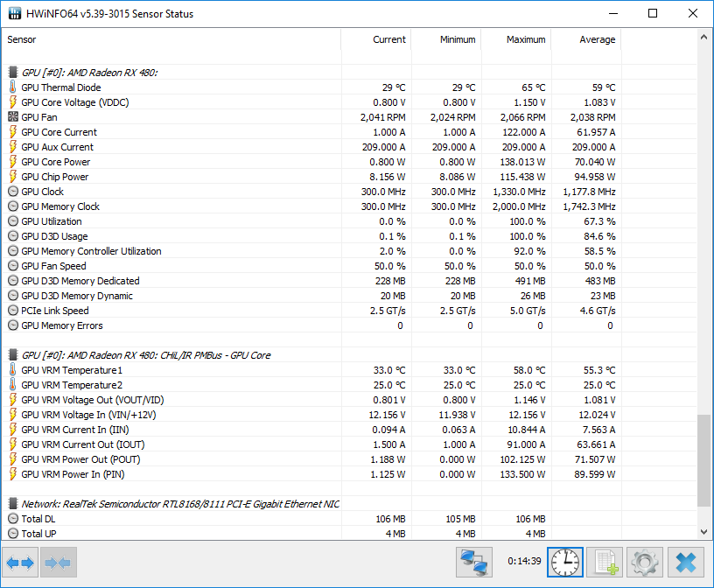Open the remote network computers button
Viewport: 714px width, 588px height.
474,563
